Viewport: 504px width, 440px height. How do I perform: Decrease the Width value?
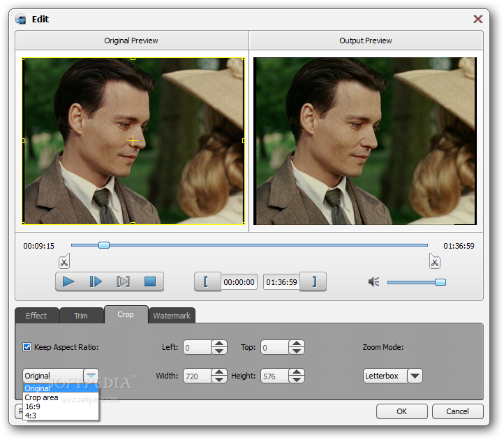(219, 379)
